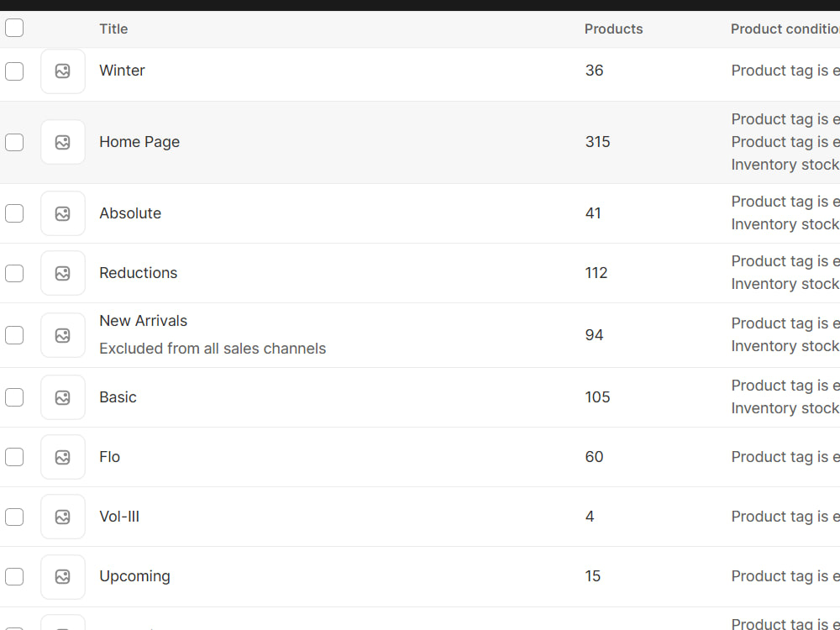840x630 pixels.
Task: Click the Reductions image placeholder icon
Action: 63,273
